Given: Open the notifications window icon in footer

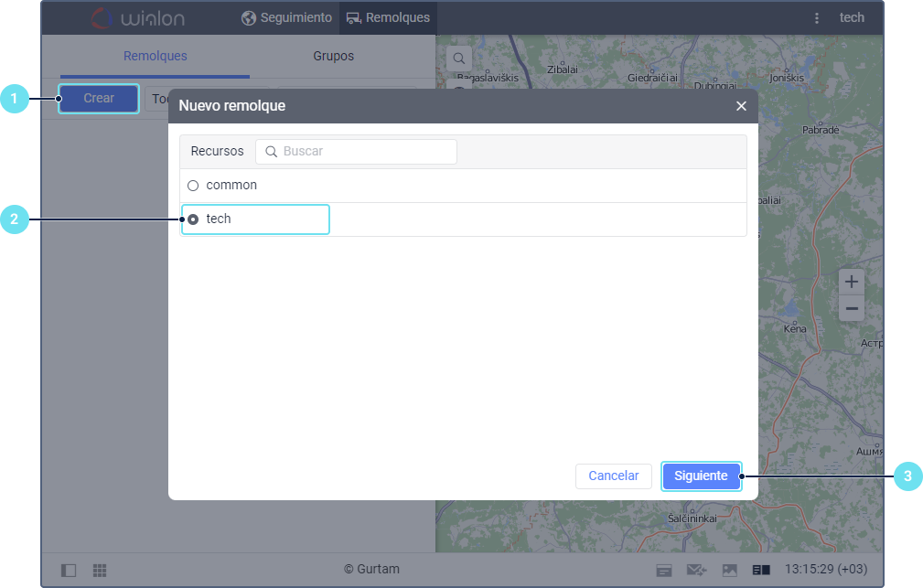Looking at the screenshot, I should click(x=664, y=571).
